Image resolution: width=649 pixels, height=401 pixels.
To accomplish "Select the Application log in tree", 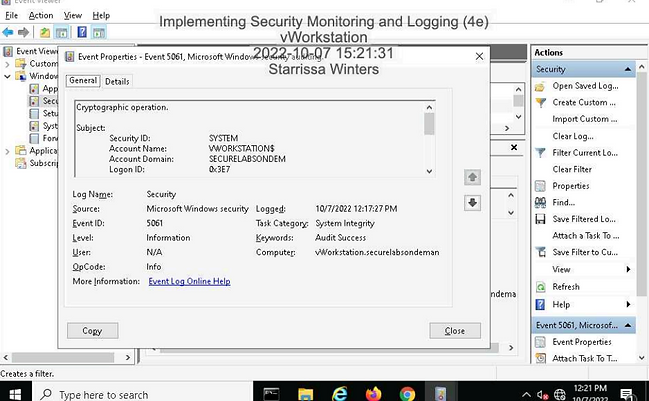I will coord(45,89).
